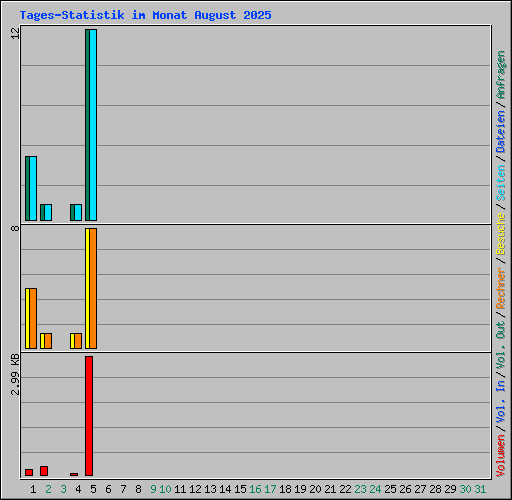Click the yellow Besuche bar for day 1
Screen dimensions: 512x500
coord(27,318)
